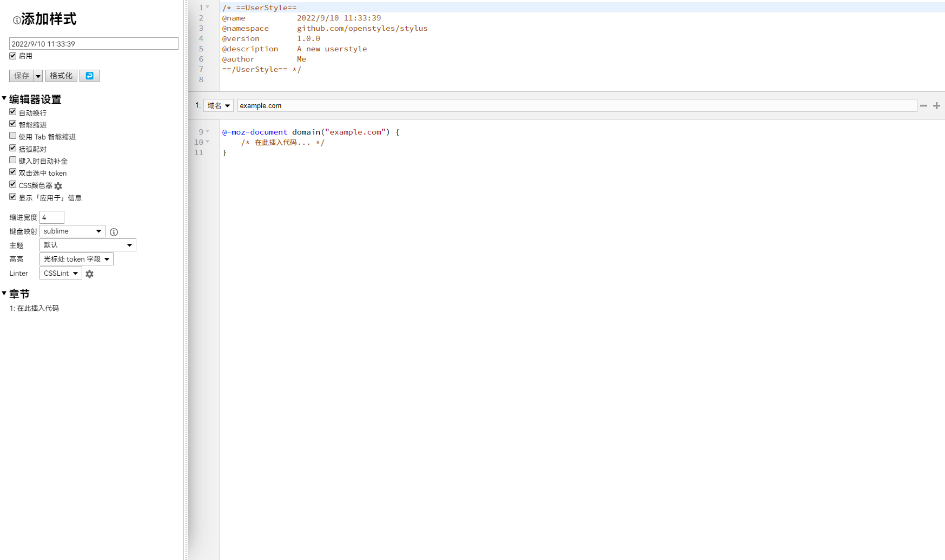Toggle 双击选中 token checkbox

click(x=13, y=172)
